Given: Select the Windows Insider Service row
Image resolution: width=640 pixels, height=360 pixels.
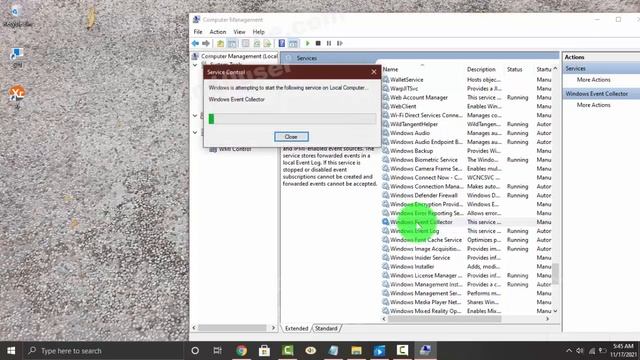Looking at the screenshot, I should click(467, 258).
